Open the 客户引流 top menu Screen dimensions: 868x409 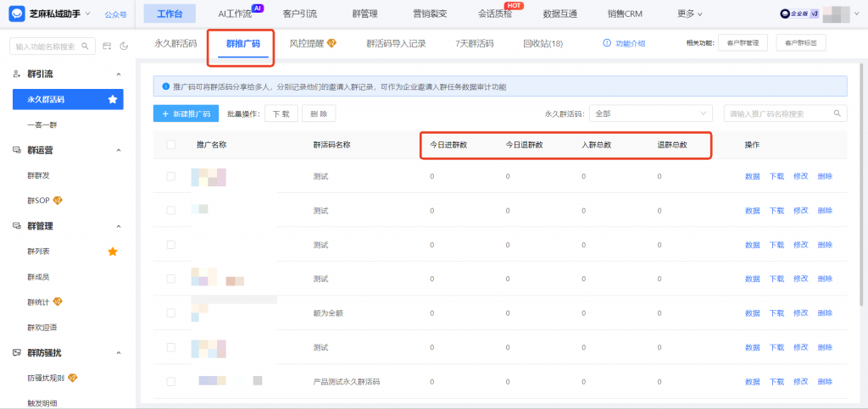click(x=299, y=14)
